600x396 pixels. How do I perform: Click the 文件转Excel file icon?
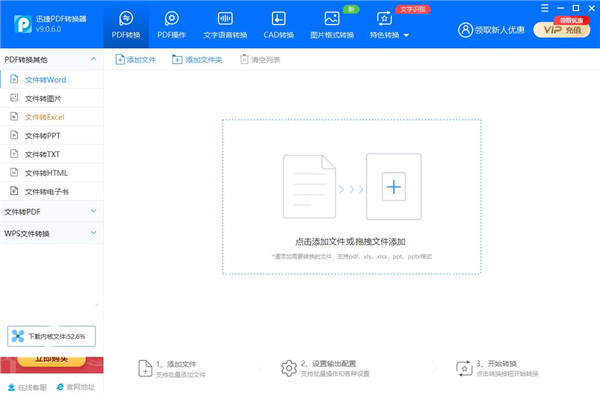click(14, 116)
